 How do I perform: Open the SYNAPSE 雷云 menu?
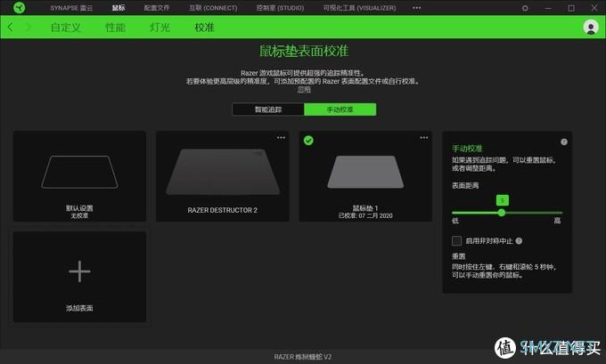(71, 8)
